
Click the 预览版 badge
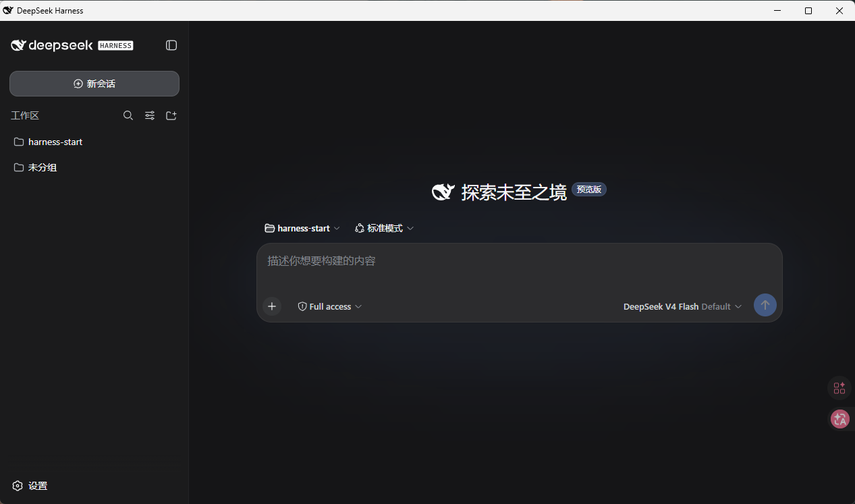(x=589, y=190)
